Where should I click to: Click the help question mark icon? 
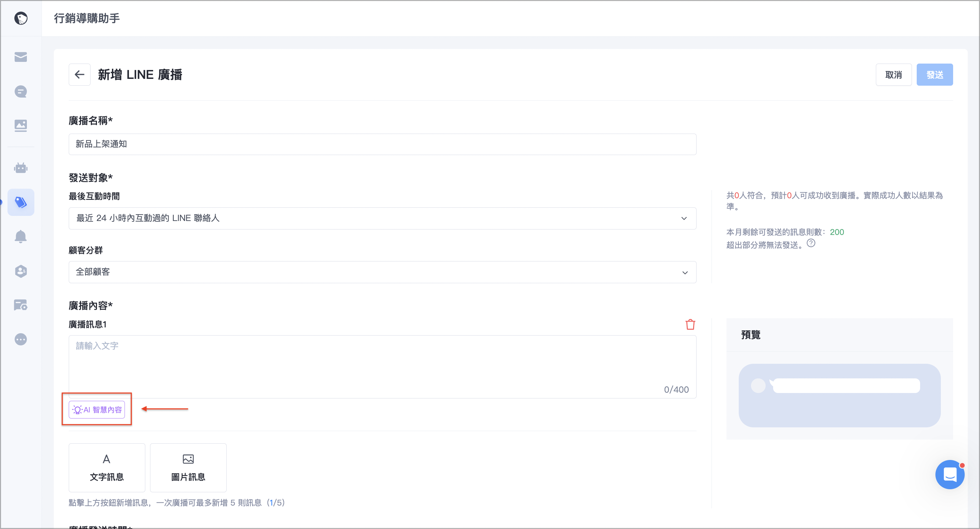pyautogui.click(x=811, y=243)
